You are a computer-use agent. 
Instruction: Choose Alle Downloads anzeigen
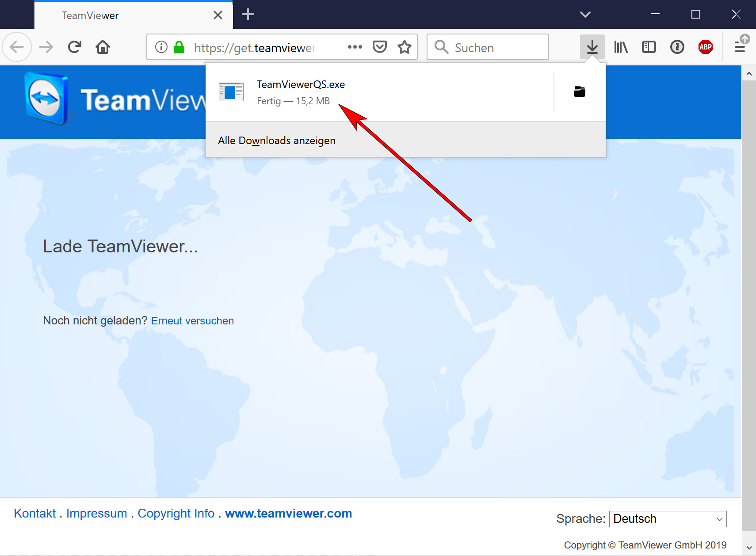pyautogui.click(x=405, y=140)
